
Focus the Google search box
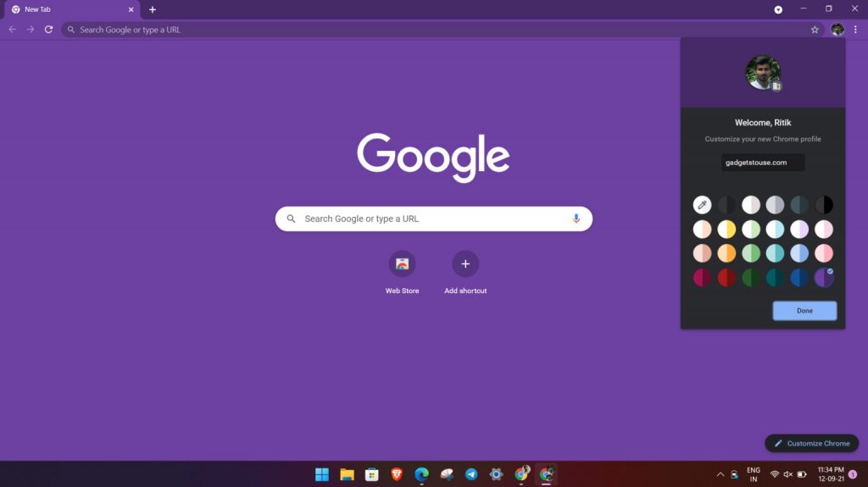coord(433,219)
